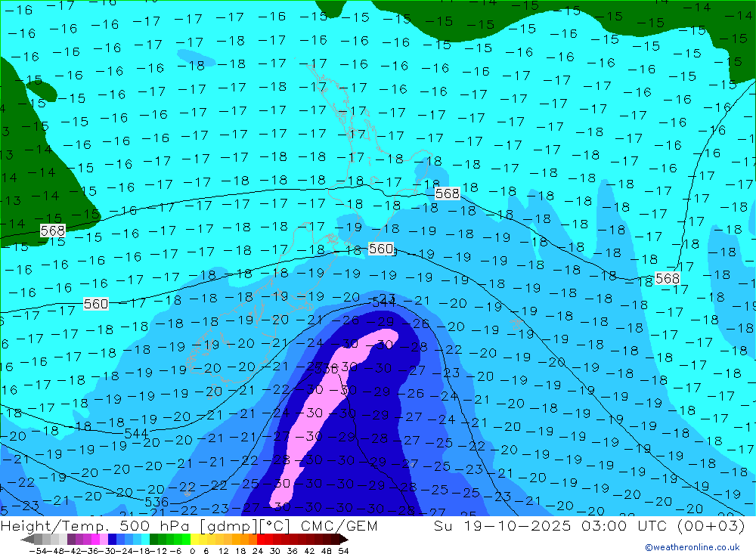
Task: Click the 536 contour label at bottom left
Action: 156,502
